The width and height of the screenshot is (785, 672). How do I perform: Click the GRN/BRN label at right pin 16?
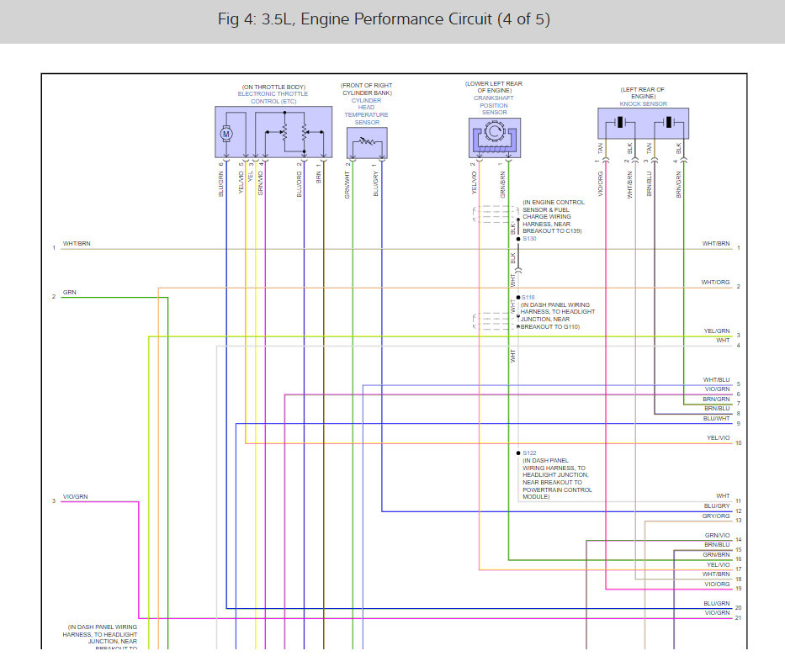716,554
